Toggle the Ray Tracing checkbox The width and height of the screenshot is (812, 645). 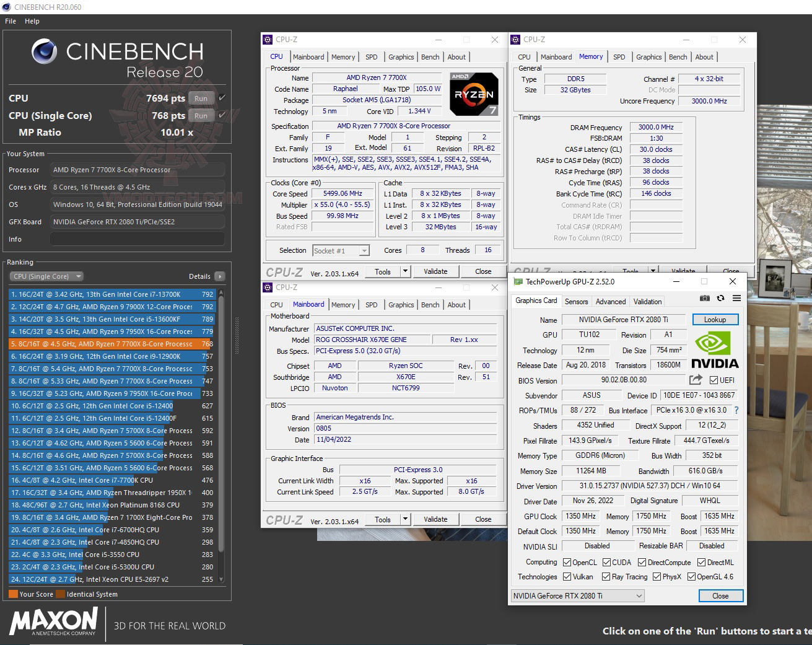point(606,577)
